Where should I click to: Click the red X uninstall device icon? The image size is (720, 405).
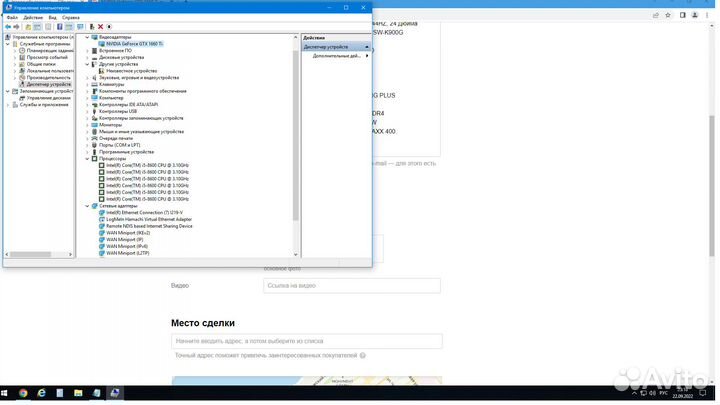coord(100,26)
